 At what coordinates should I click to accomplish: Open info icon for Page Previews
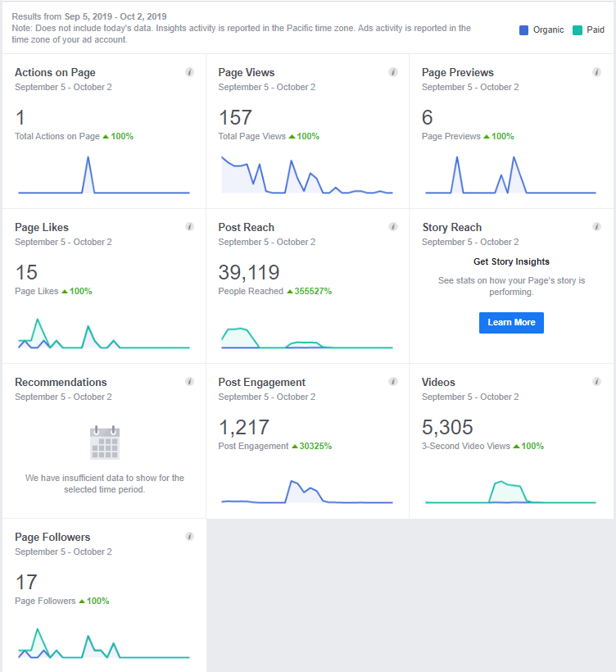click(596, 72)
